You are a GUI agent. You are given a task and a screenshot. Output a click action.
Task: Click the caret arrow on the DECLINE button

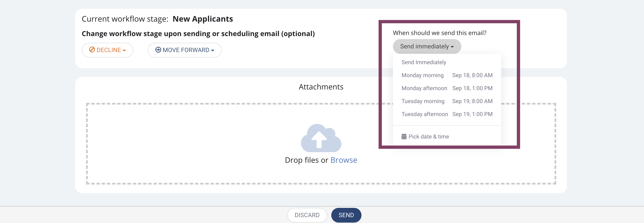(x=124, y=51)
